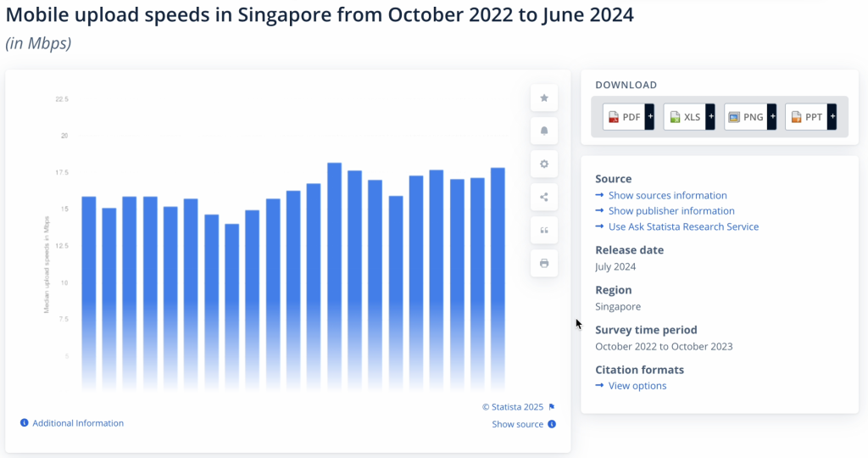This screenshot has height=458, width=868.
Task: Open Show sources information link
Action: point(667,195)
